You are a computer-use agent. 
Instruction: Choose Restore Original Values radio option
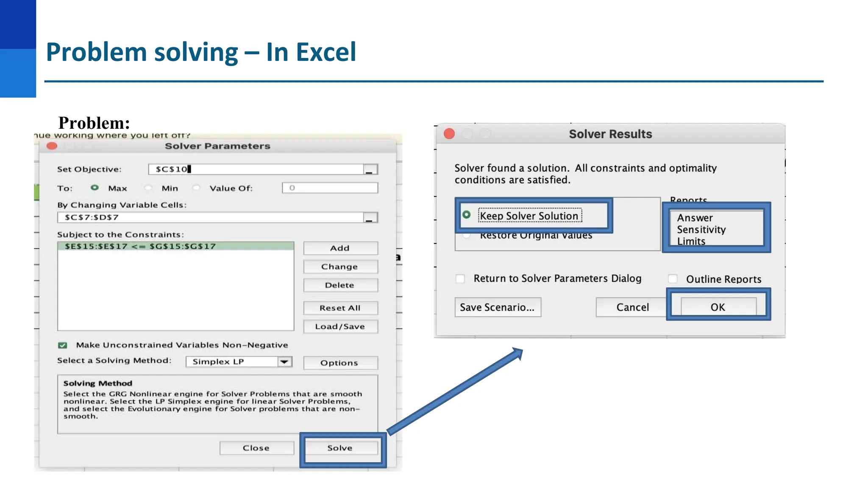[467, 236]
